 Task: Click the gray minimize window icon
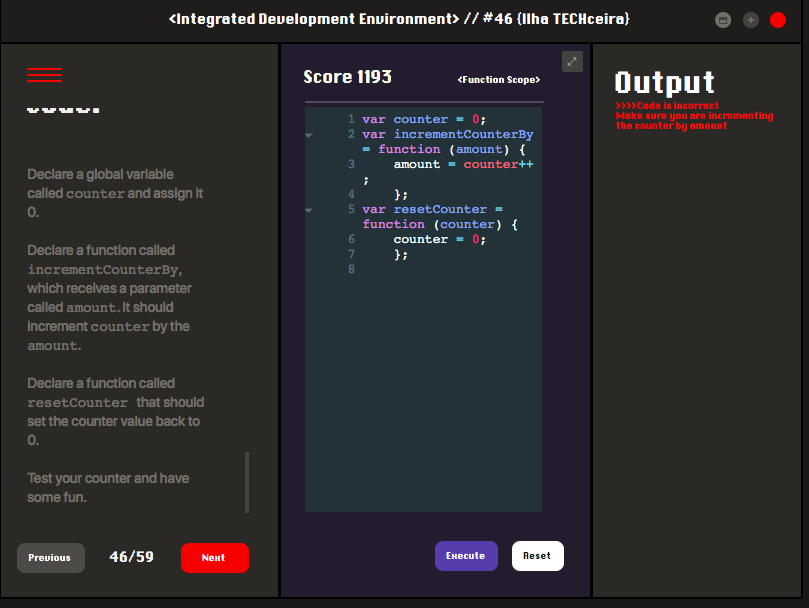point(723,20)
